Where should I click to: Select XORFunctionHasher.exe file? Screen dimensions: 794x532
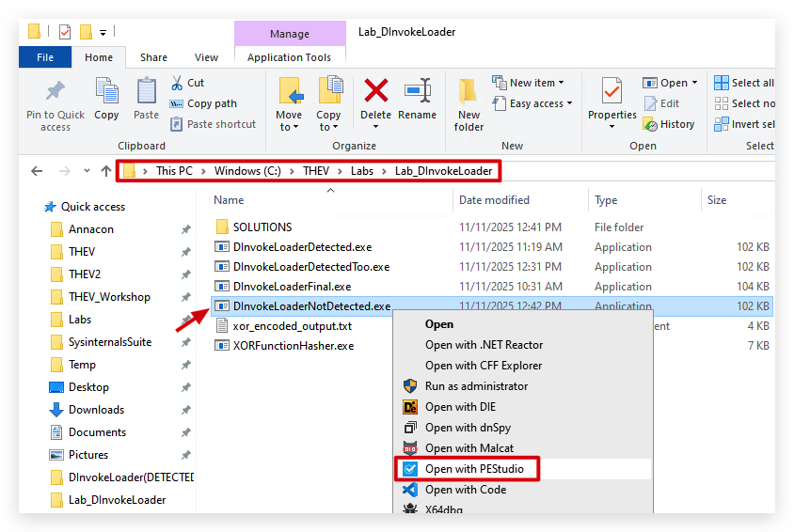[294, 345]
